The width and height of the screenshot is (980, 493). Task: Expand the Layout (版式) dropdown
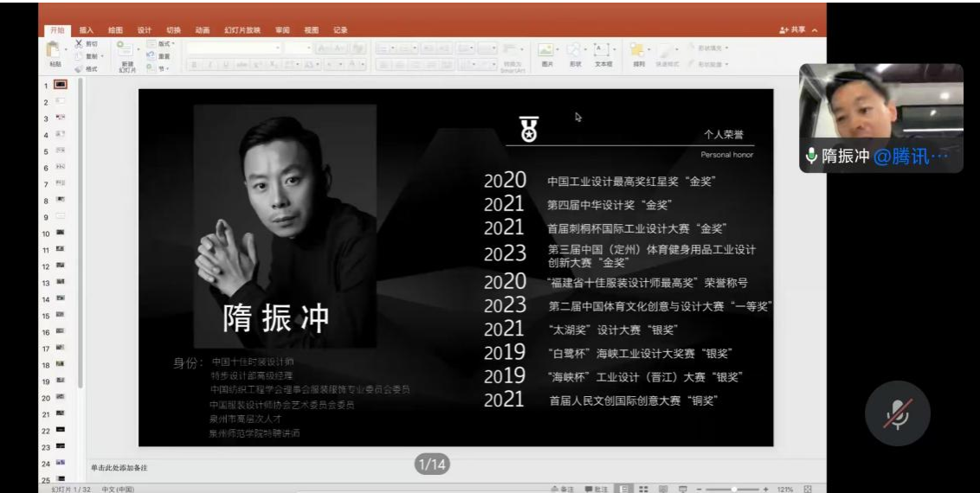(x=164, y=43)
